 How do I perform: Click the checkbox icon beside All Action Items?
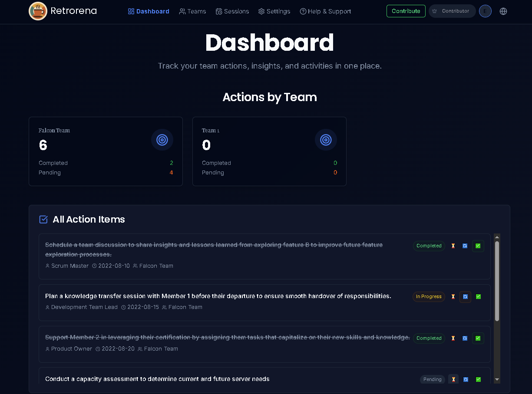pyautogui.click(x=43, y=220)
